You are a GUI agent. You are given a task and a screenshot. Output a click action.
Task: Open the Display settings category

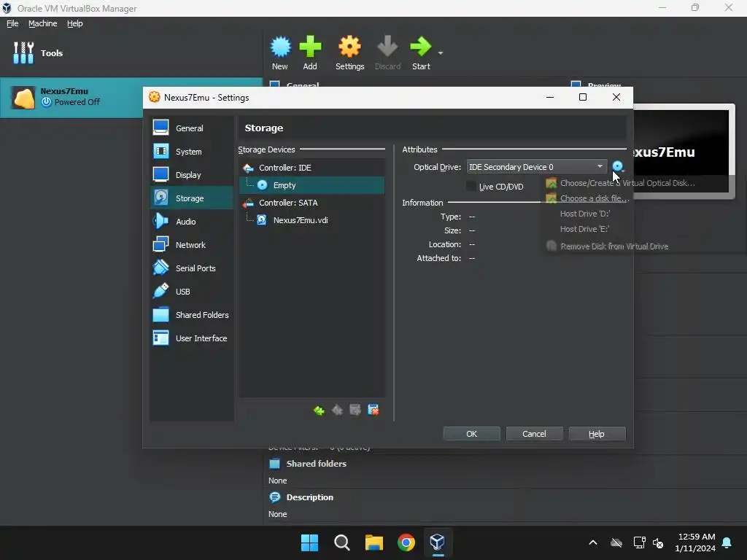coord(192,175)
